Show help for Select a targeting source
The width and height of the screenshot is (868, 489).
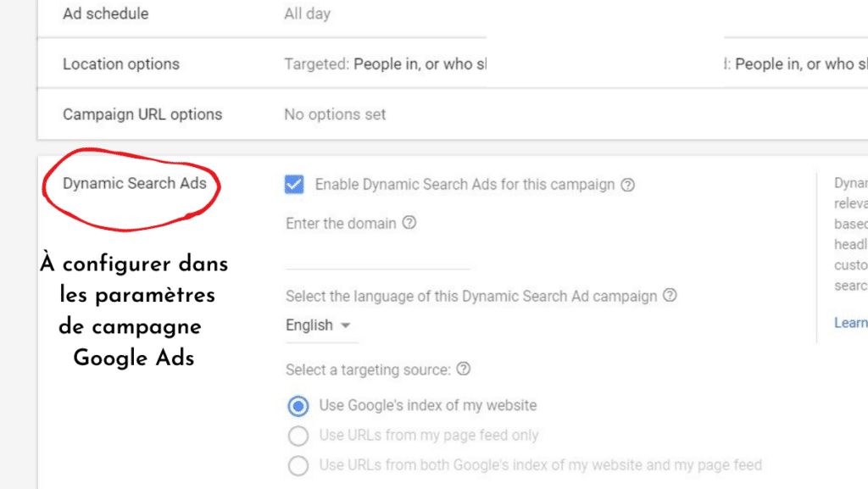click(464, 369)
